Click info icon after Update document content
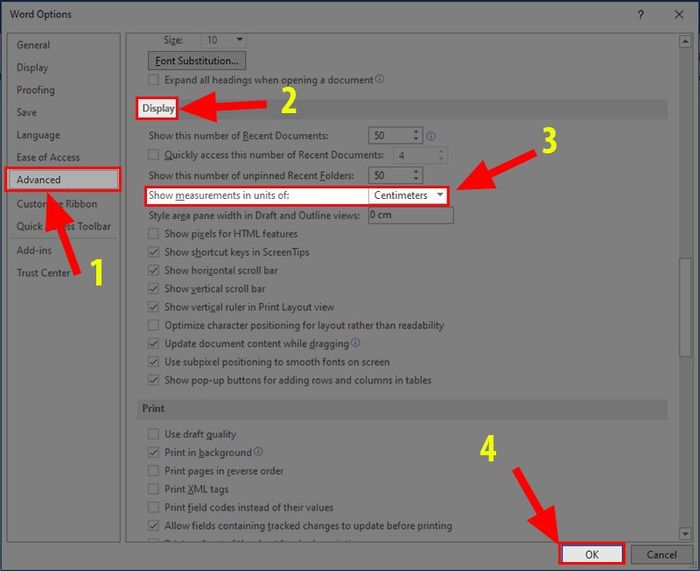700x571 pixels. coord(355,343)
